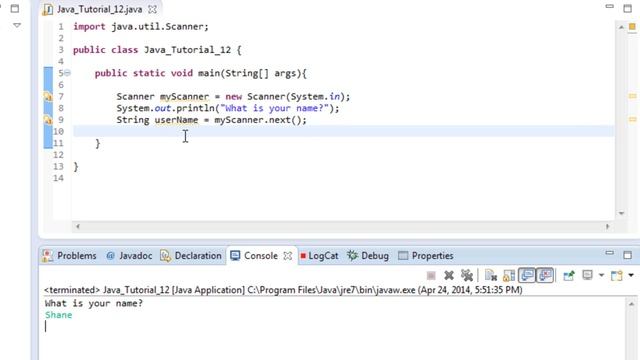Switch to the Problems tab
Viewport: 640px width, 360px height.
pos(69,256)
